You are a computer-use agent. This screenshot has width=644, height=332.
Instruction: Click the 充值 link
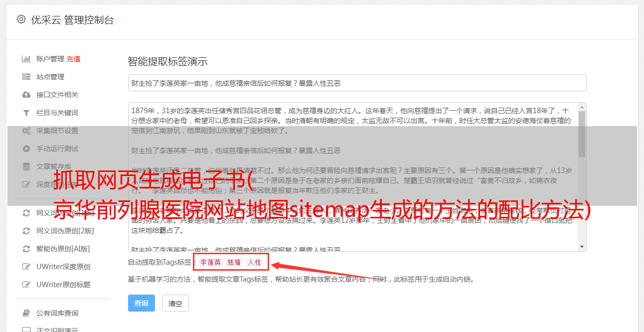coord(73,59)
